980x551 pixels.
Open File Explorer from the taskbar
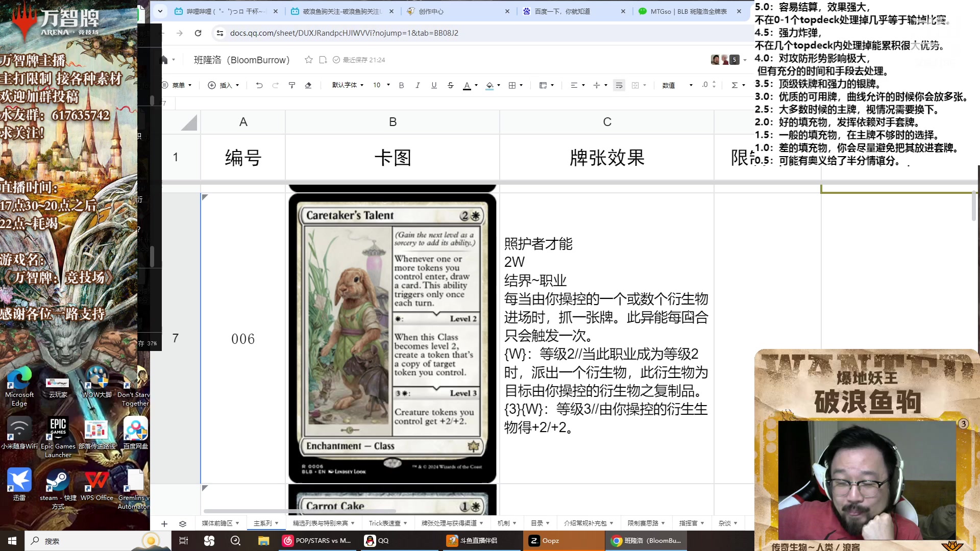tap(263, 541)
